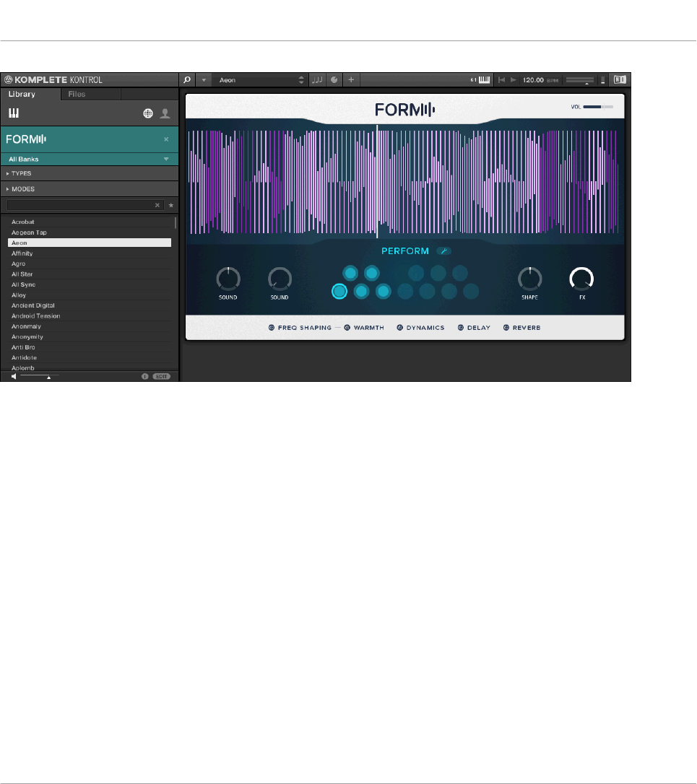Adjust the prehear volume slider
This screenshot has height=784, width=697.
40,377
